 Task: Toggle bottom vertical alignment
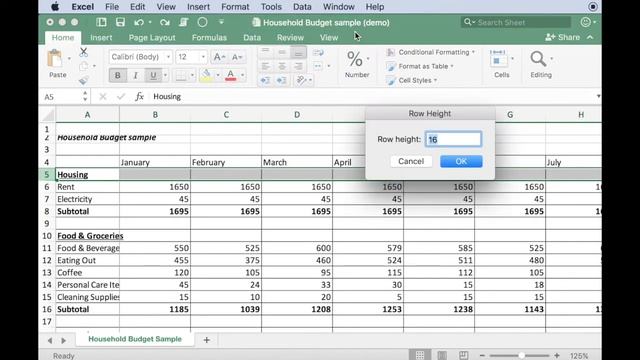(298, 52)
